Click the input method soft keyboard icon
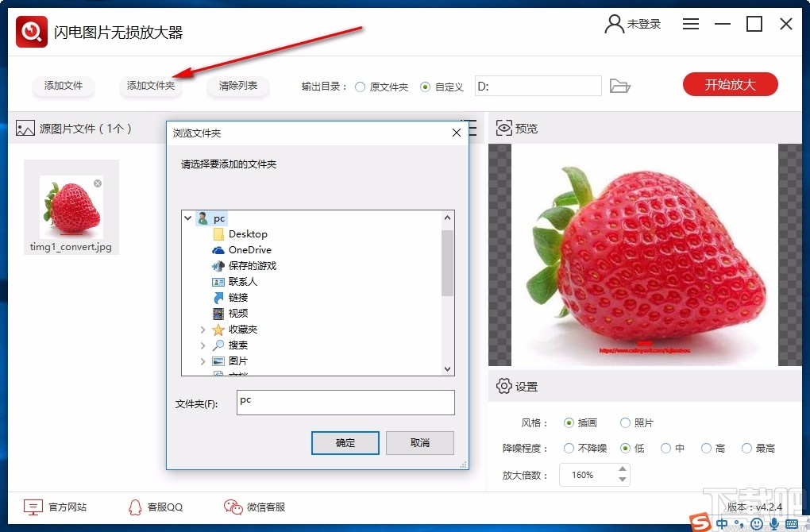The width and height of the screenshot is (810, 532). coord(792,524)
